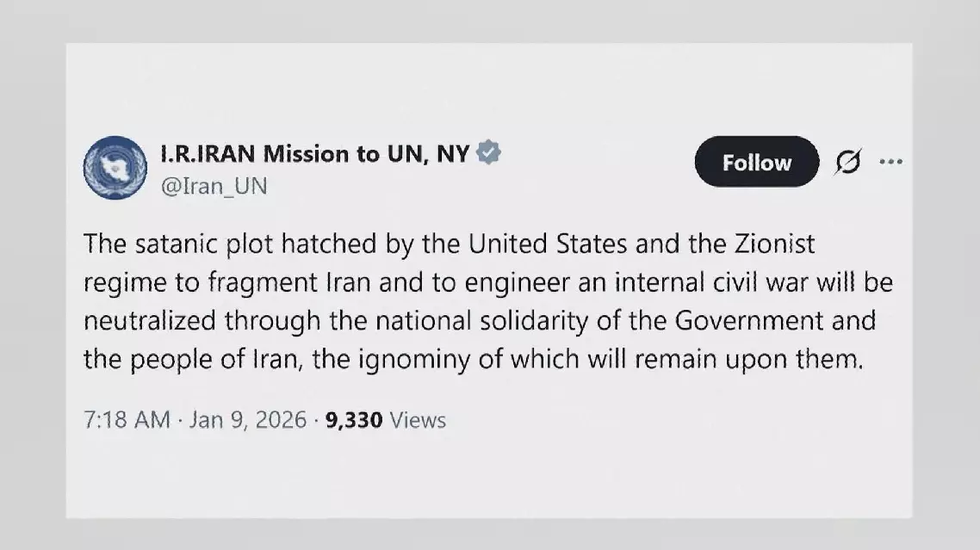
Task: Open the Grok slashed-circle icon
Action: (848, 162)
